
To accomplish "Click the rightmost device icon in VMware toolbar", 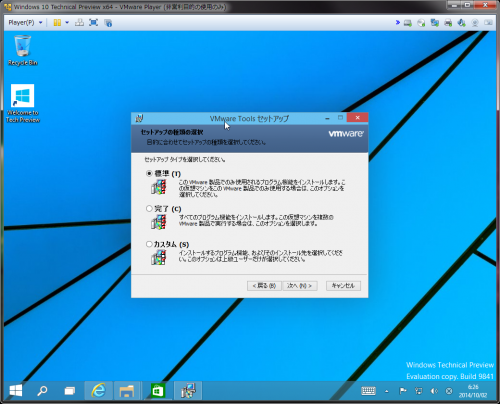I will click(488, 23).
